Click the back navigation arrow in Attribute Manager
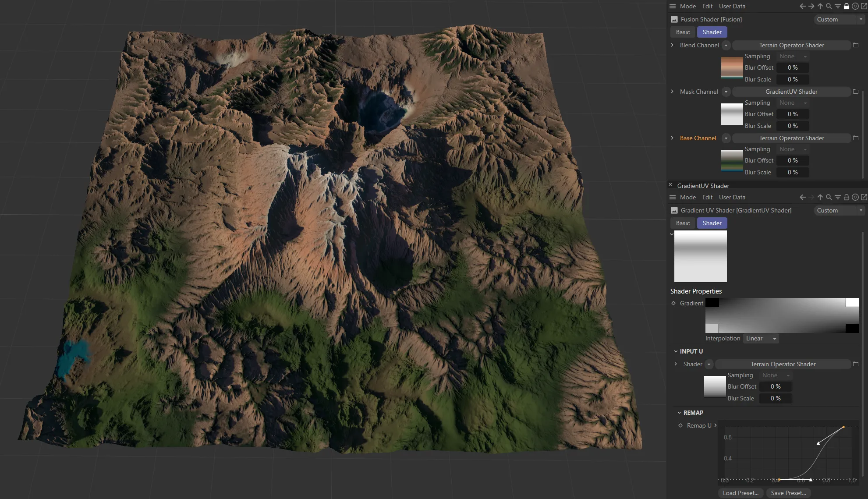 click(x=802, y=6)
